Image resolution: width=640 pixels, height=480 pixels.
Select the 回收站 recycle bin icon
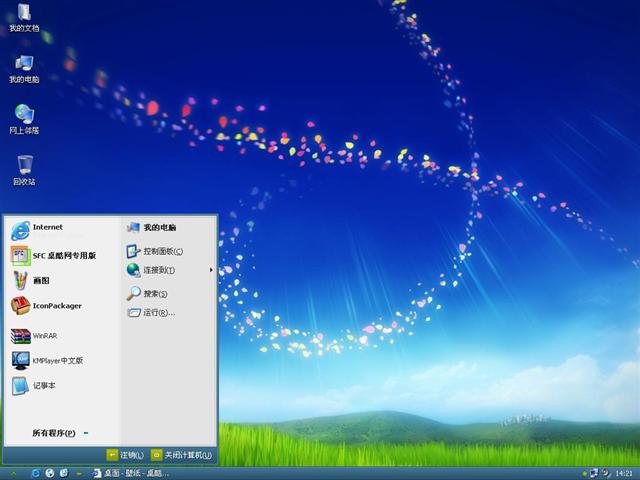click(x=24, y=171)
